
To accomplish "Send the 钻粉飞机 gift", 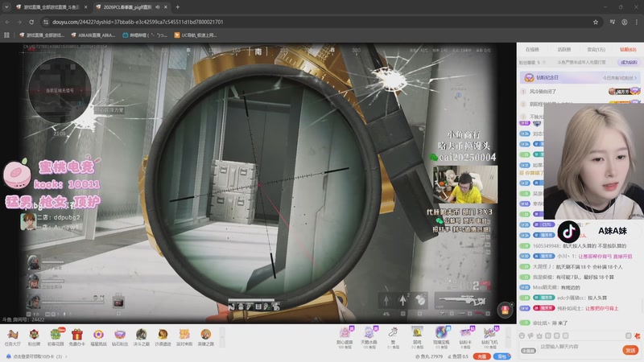I will click(489, 337).
